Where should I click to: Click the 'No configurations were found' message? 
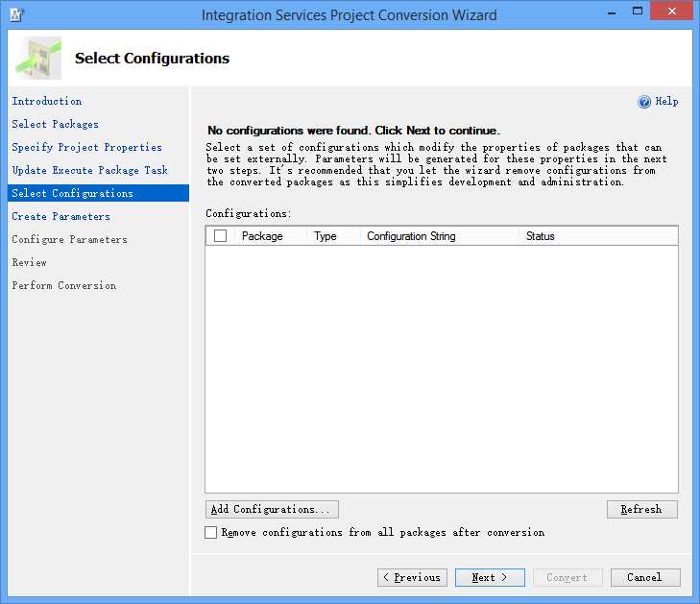[353, 131]
